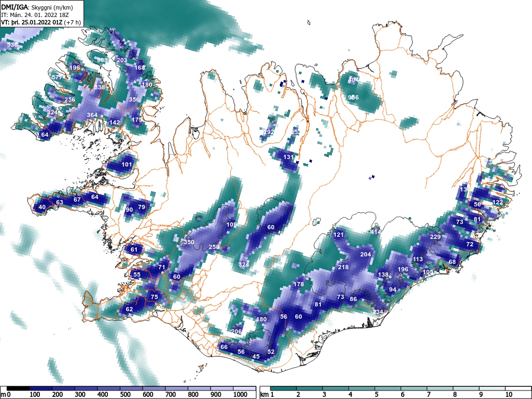Image resolution: width=532 pixels, height=399 pixels.
Task: Click the 61 visibility value
Action: click(134, 250)
